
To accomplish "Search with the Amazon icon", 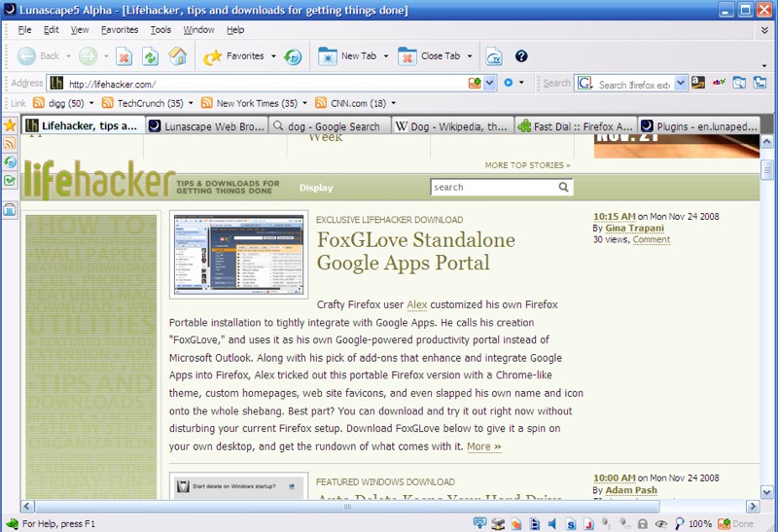I will tap(698, 83).
